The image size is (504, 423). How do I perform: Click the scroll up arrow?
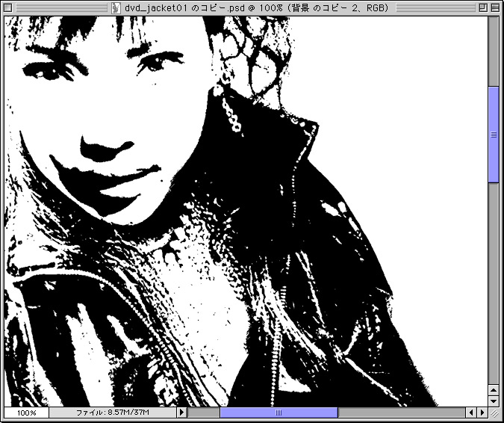click(x=494, y=388)
